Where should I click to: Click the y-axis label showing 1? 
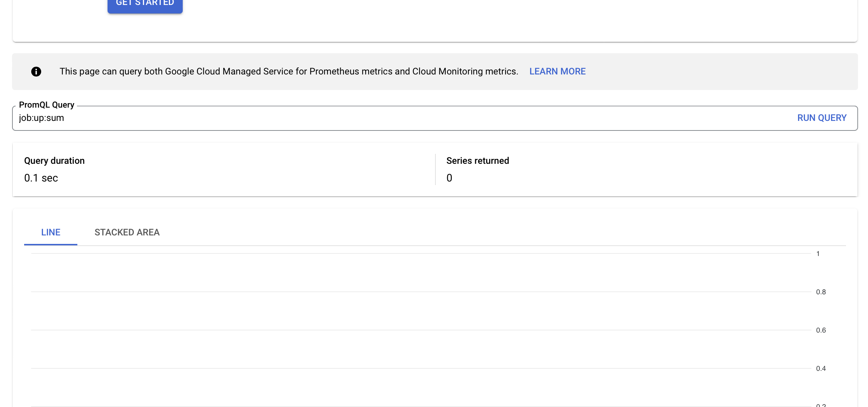(818, 253)
